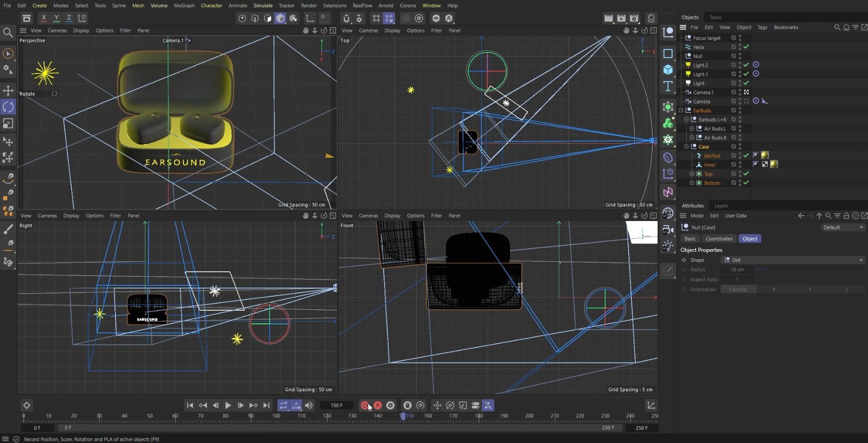
Task: Open Cameras menu in Perspective viewport
Action: click(x=57, y=30)
